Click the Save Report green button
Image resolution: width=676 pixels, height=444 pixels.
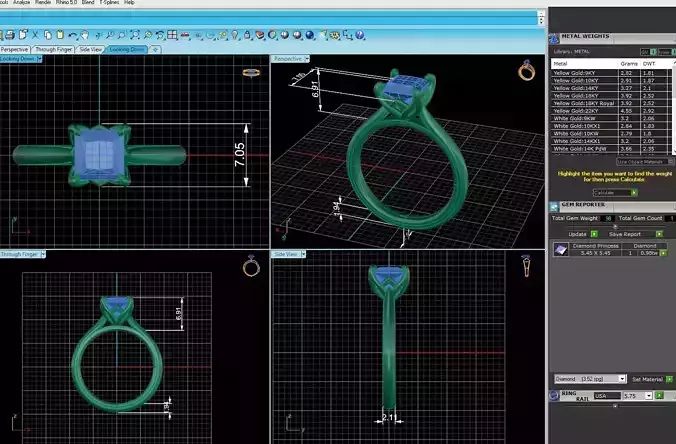tap(659, 234)
